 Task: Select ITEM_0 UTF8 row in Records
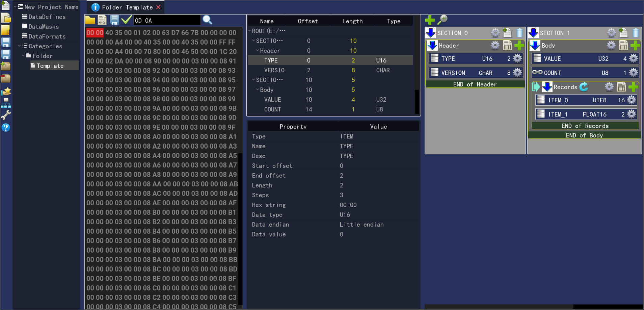click(x=586, y=100)
